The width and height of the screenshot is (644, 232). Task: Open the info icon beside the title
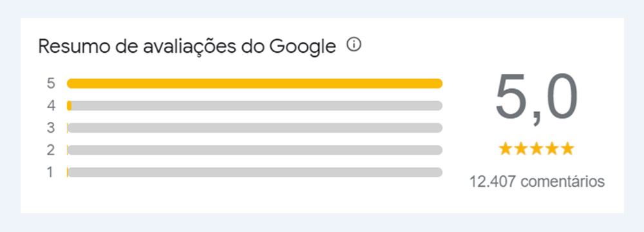click(354, 44)
